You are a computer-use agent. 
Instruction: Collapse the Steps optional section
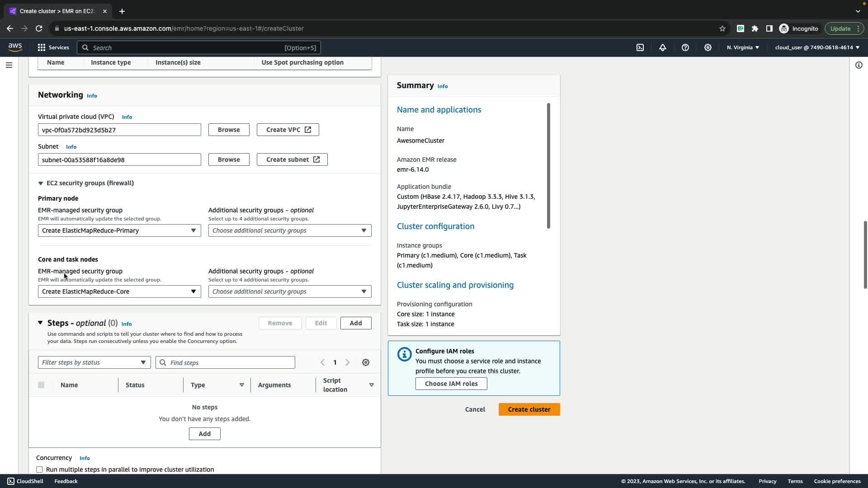pyautogui.click(x=40, y=323)
